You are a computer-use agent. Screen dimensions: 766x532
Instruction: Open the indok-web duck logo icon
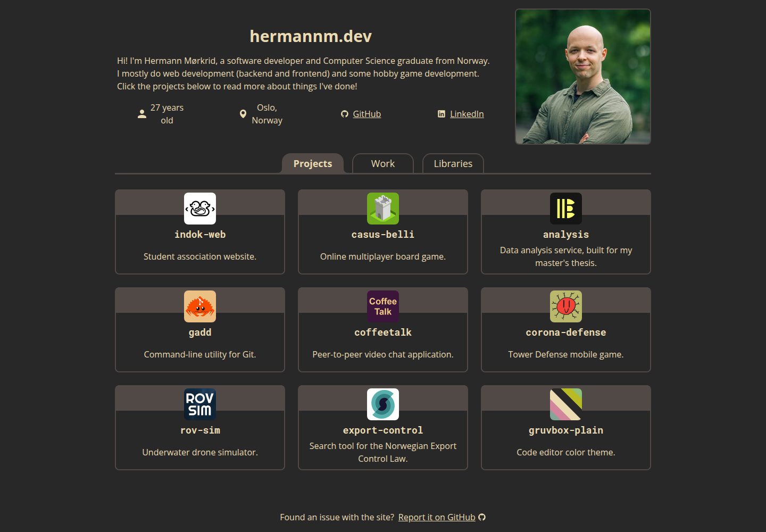coord(200,209)
